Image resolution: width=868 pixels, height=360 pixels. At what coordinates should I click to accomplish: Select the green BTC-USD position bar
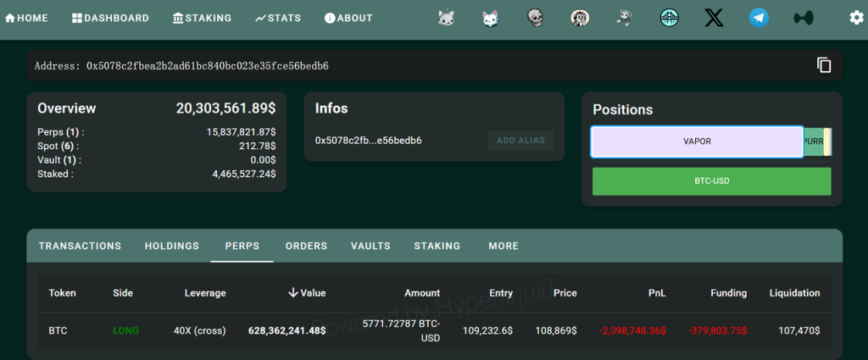[712, 181]
